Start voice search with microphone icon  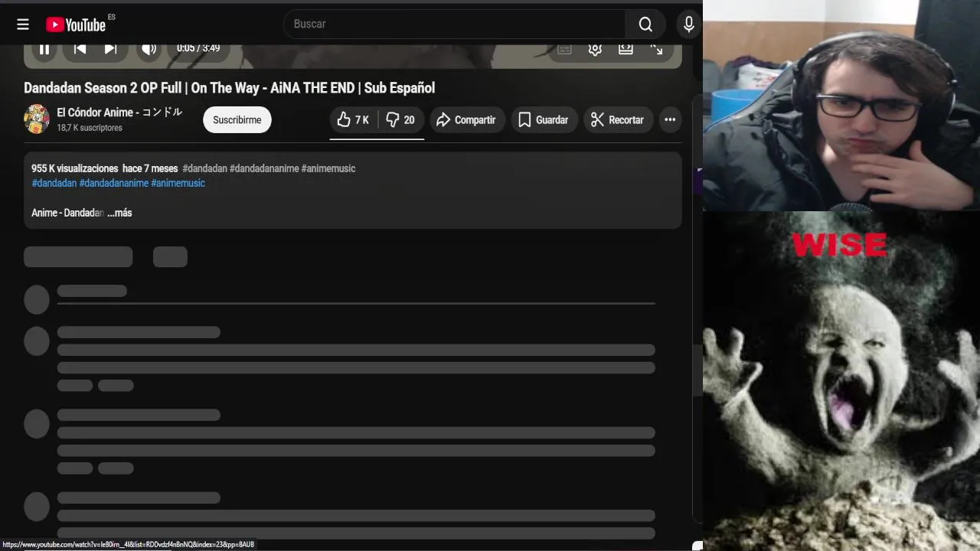[688, 24]
